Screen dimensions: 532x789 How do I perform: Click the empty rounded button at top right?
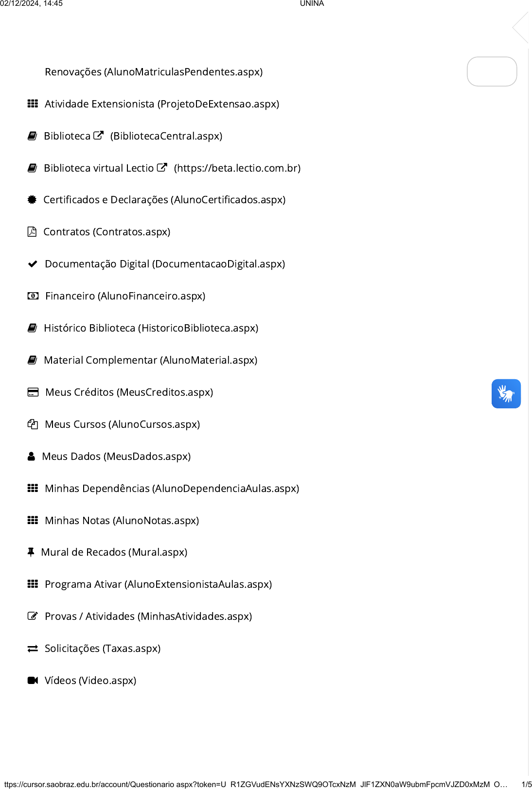tap(492, 71)
